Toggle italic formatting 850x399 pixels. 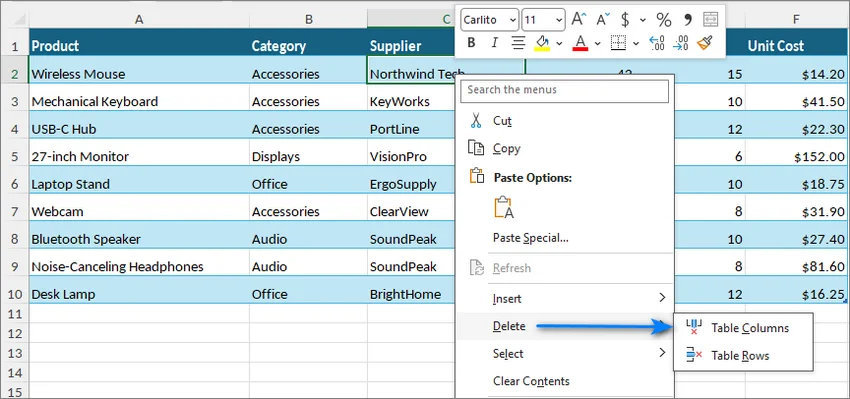[494, 42]
